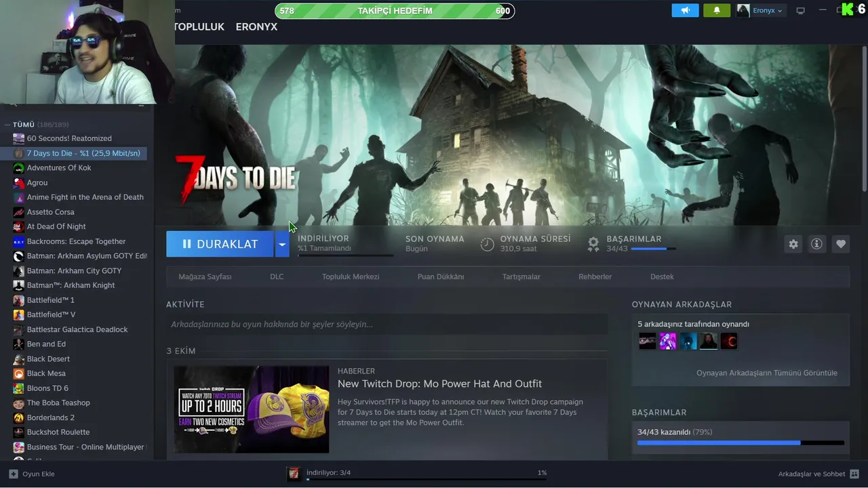Click achievements trophy icon near Başarımlar
868x488 pixels.
[x=593, y=244]
